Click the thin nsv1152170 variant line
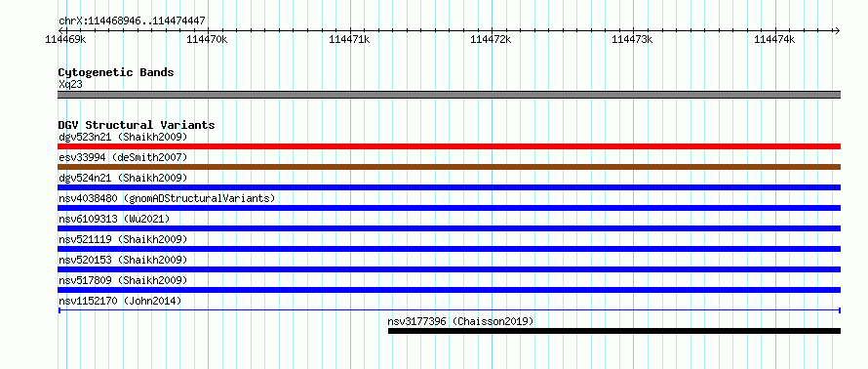This screenshot has width=868, height=369. tap(449, 310)
